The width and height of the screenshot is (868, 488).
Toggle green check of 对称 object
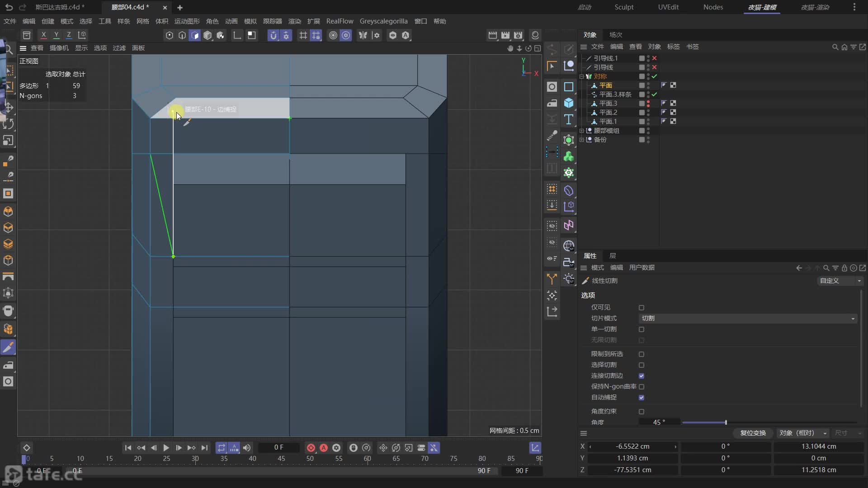point(654,76)
